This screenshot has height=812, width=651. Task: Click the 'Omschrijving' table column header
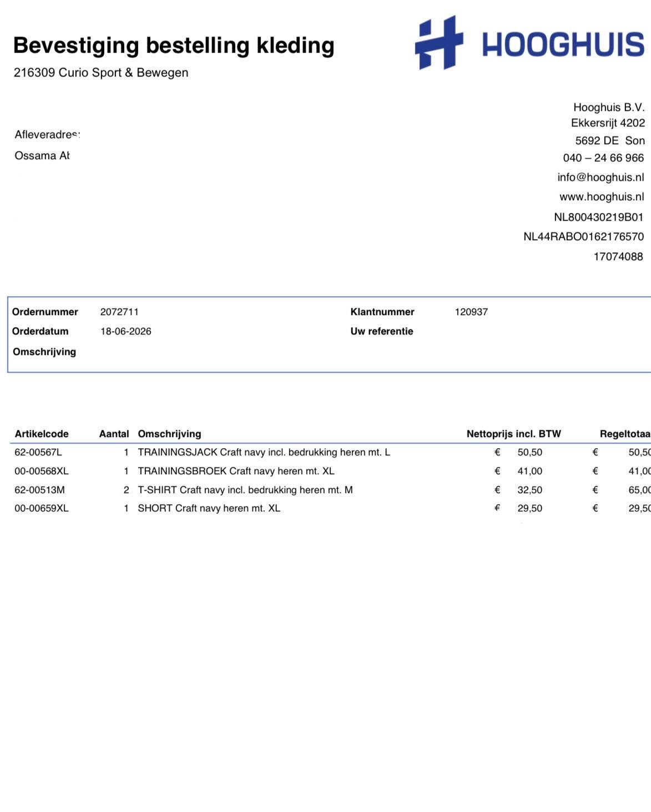[x=169, y=434]
